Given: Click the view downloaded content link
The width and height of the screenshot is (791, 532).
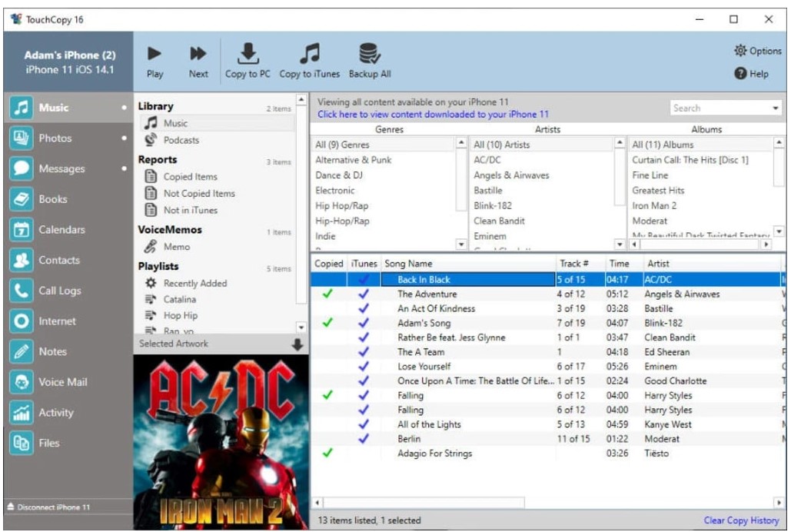Looking at the screenshot, I should (433, 114).
